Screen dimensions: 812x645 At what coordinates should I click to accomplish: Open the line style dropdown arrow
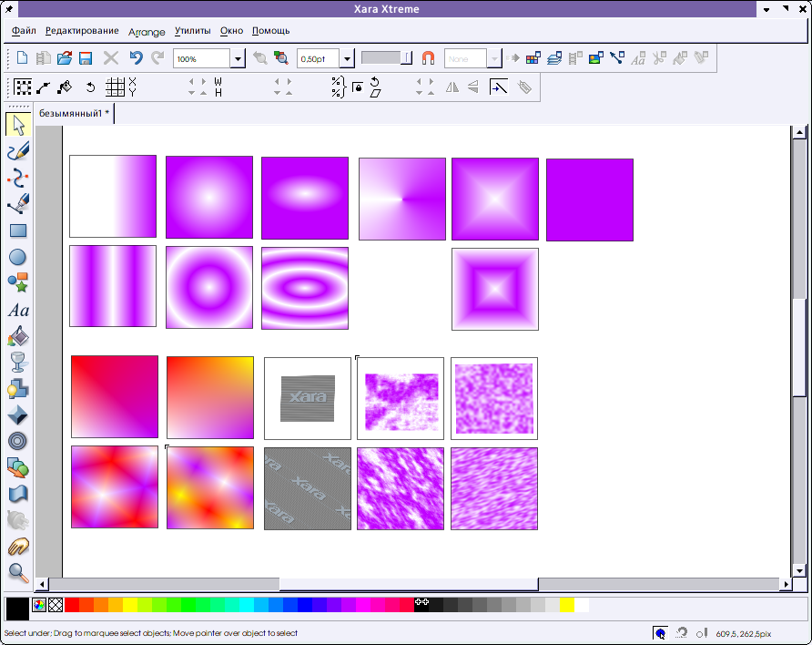(x=408, y=58)
